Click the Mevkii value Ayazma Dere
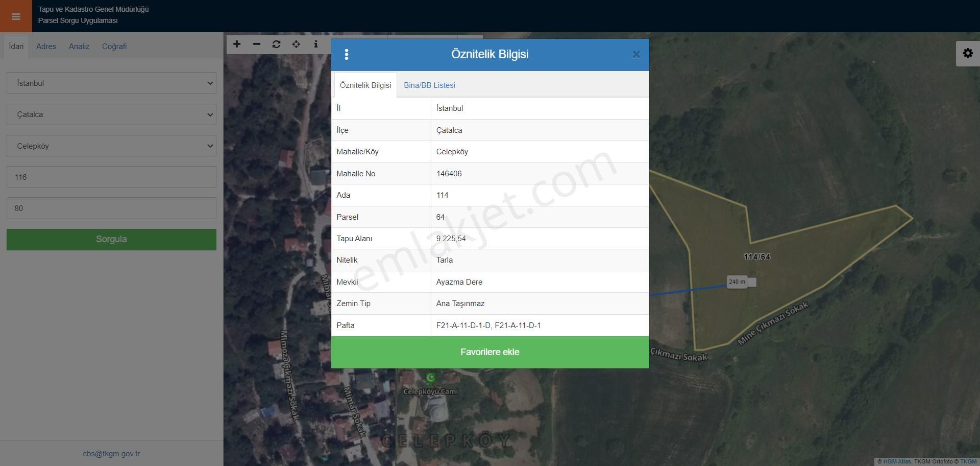The height and width of the screenshot is (466, 980). tap(459, 282)
